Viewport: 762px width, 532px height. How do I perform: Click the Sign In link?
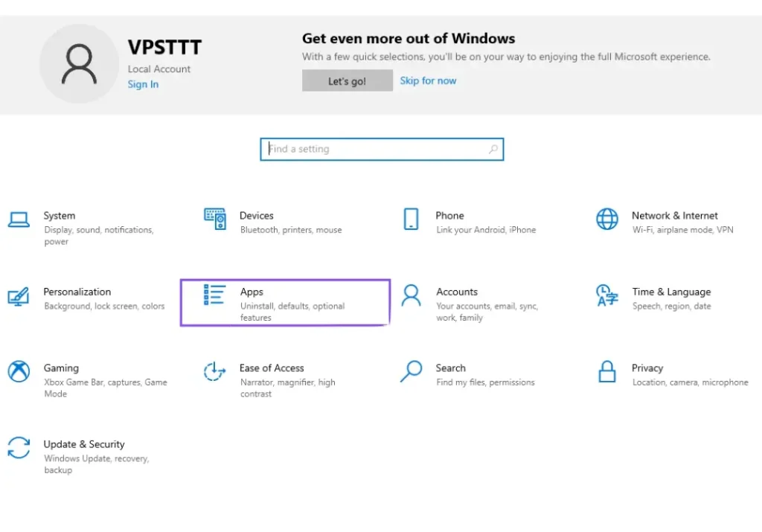tap(143, 84)
